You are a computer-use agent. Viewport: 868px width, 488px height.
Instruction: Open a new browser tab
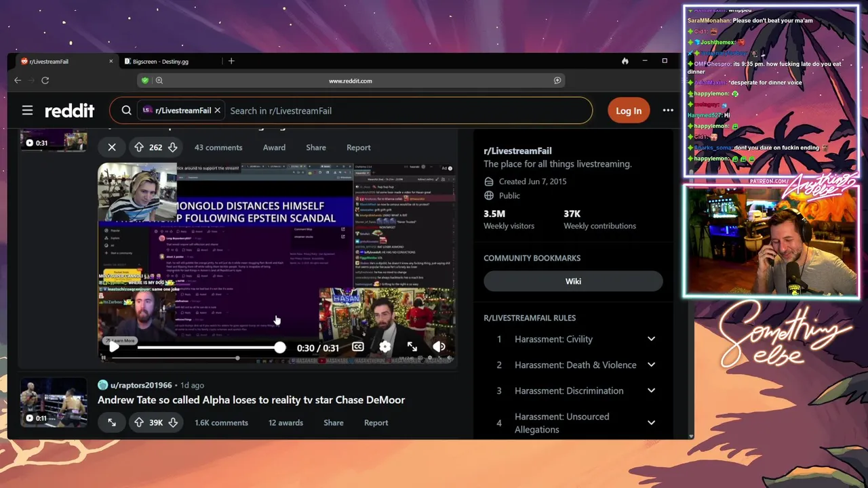[231, 61]
